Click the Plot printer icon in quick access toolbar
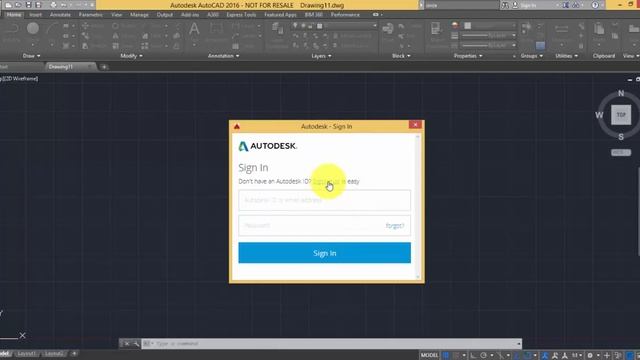The width and height of the screenshot is (640, 360). click(53, 5)
